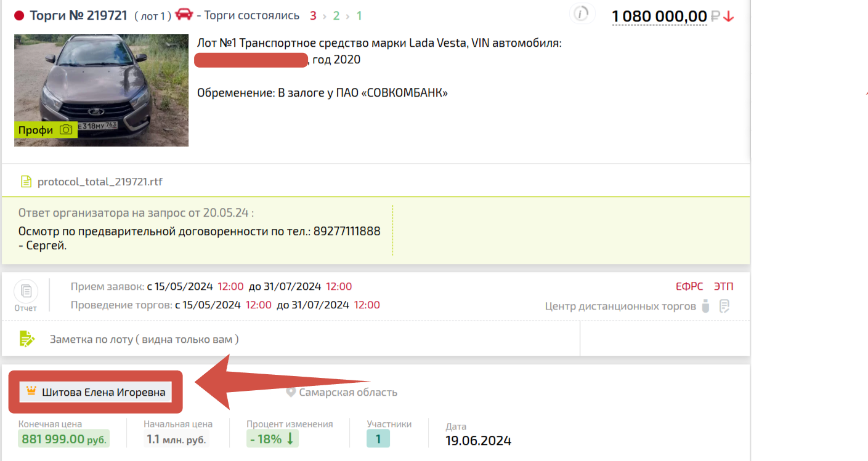
Task: Click the red car category icon
Action: point(184,14)
